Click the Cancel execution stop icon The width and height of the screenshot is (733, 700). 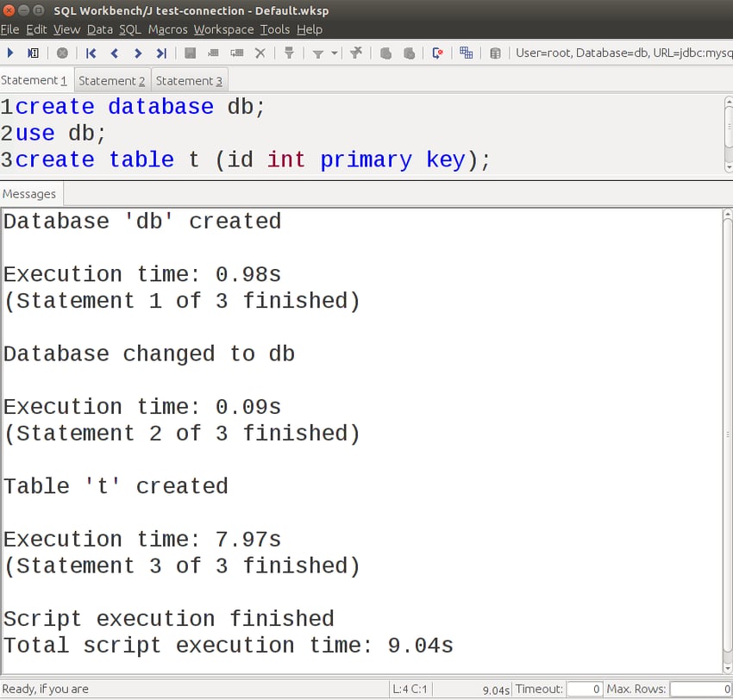point(62,53)
